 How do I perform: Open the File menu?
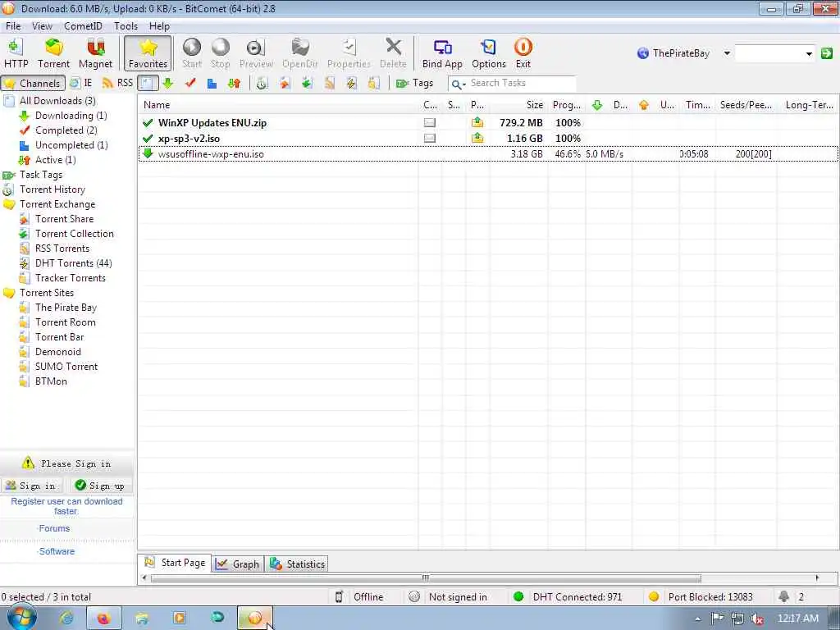tap(13, 25)
